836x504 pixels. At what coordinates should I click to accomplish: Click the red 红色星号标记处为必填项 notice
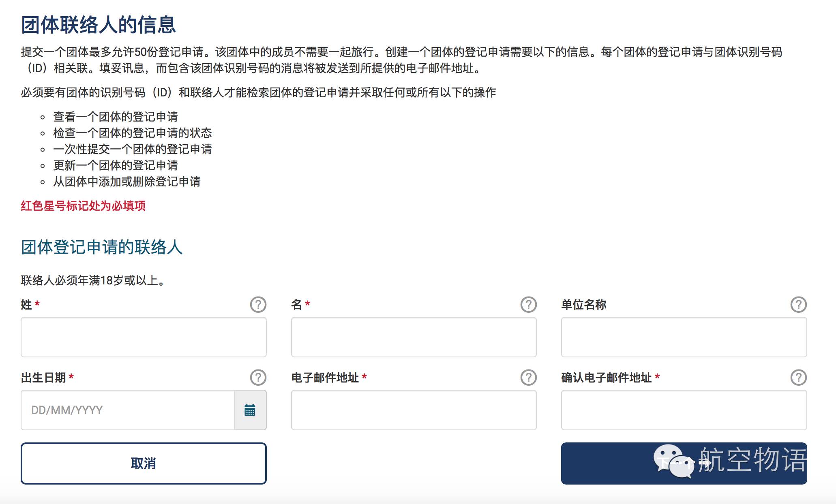pyautogui.click(x=83, y=206)
